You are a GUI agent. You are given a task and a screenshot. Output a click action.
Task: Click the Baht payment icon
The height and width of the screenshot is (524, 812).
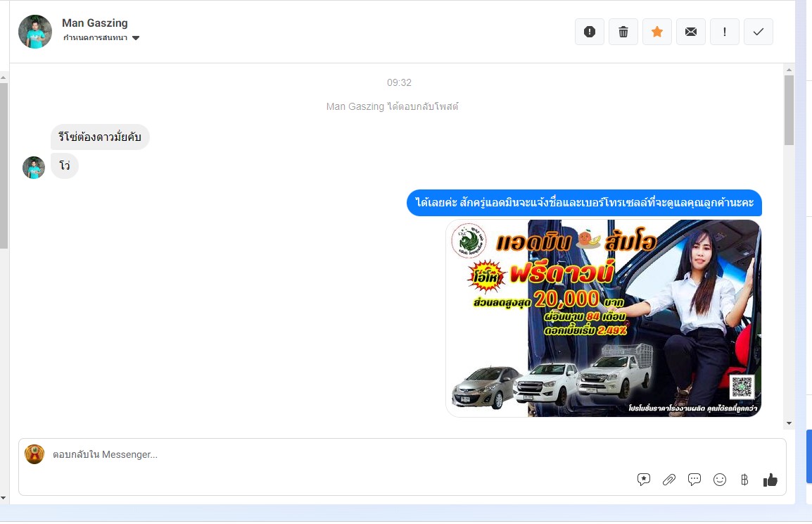pos(744,480)
